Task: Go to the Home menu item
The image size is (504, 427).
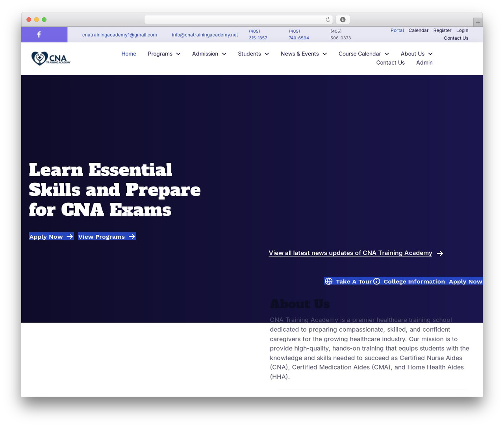Action: 129,54
